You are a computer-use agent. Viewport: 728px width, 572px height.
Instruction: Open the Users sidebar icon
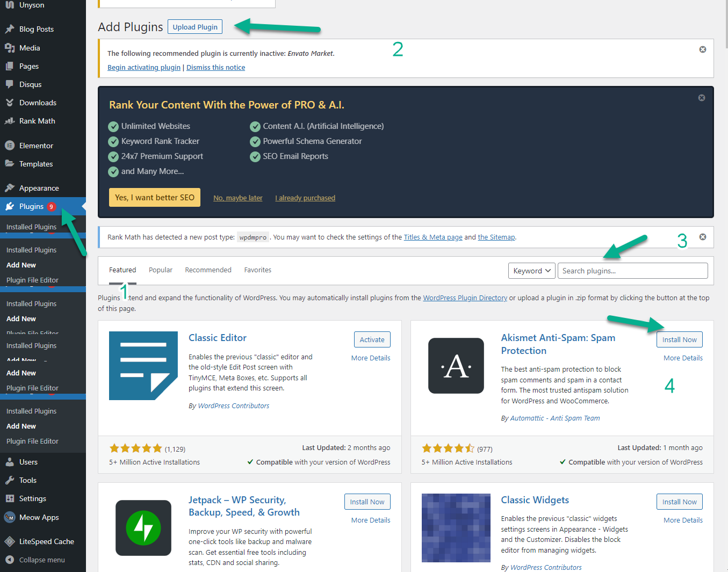coord(10,462)
